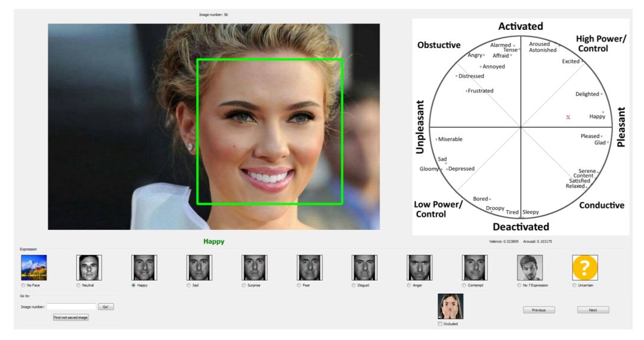Image resolution: width=644 pixels, height=340 pixels.
Task: Click the Fear expression face image
Action: point(309,267)
